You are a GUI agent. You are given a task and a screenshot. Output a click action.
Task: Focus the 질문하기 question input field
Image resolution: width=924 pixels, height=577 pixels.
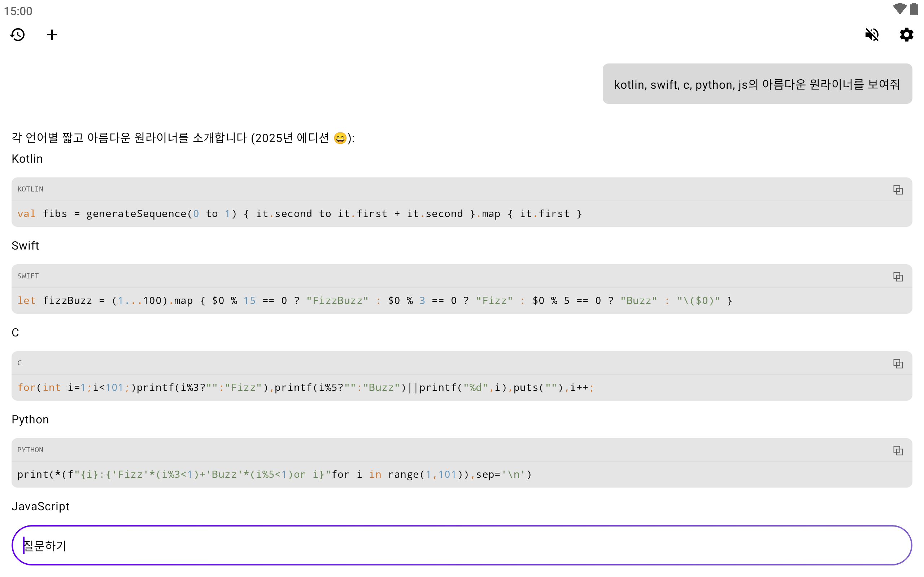(461, 545)
